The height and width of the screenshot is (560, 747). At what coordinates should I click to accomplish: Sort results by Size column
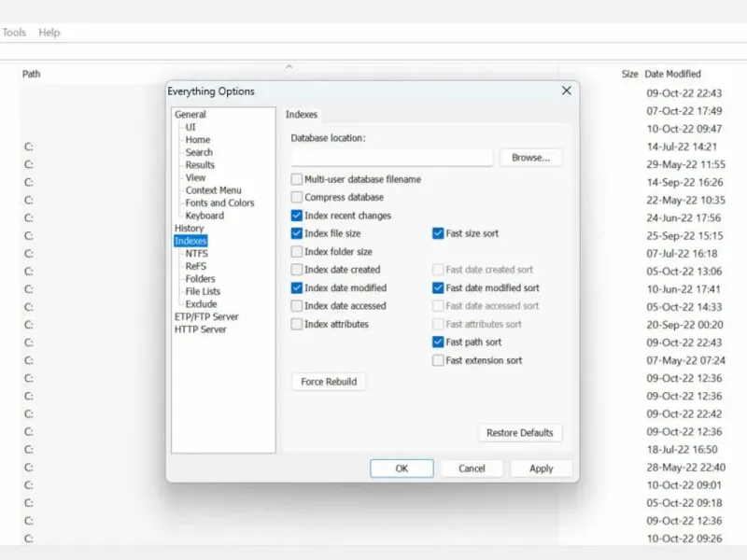click(x=629, y=74)
